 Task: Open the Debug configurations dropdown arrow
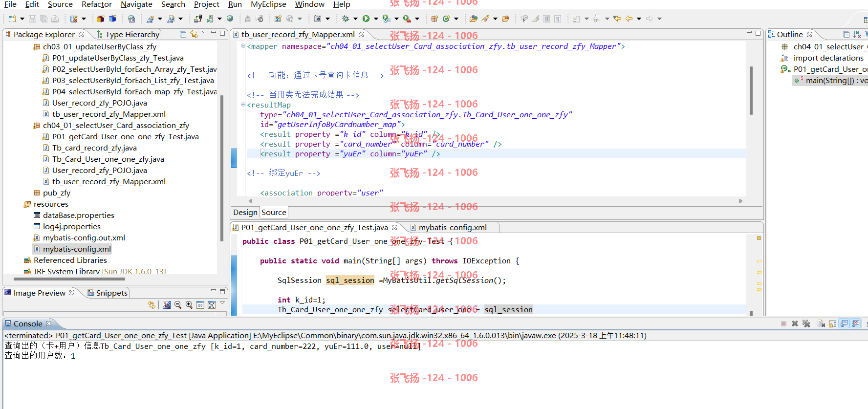pos(355,19)
